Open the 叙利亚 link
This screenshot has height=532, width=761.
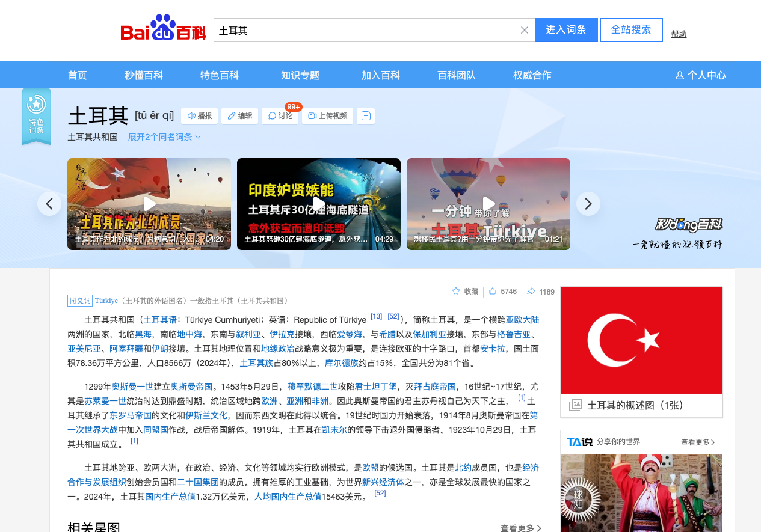click(x=248, y=334)
